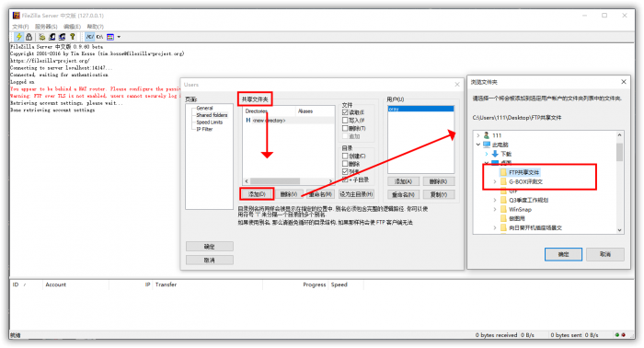Select Speed Limits page in Users dialog

click(209, 122)
